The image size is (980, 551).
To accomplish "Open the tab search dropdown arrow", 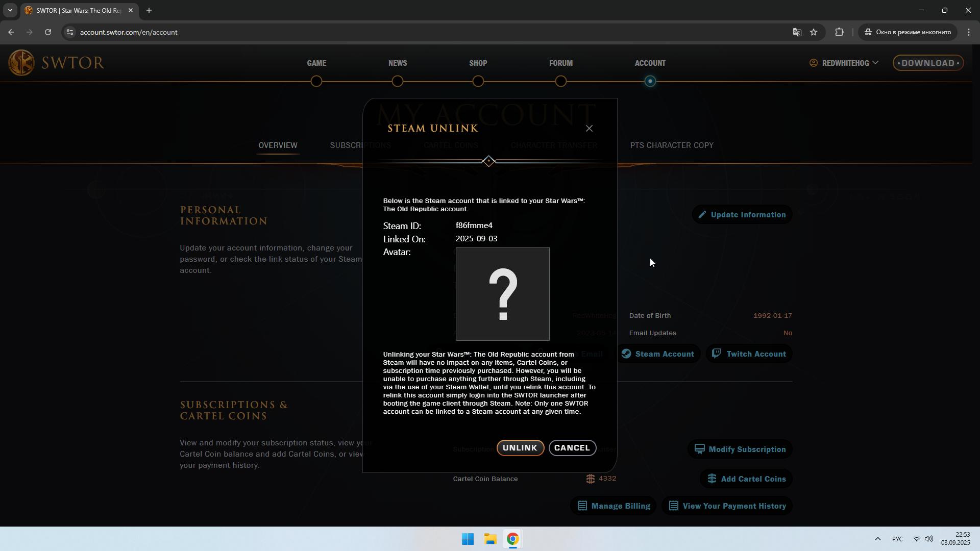I will 10,10.
